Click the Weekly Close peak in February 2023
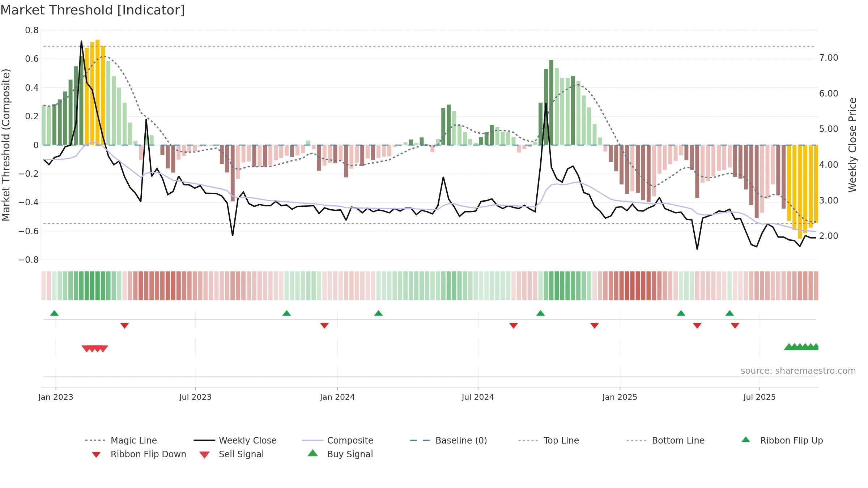868x488 pixels. click(81, 41)
